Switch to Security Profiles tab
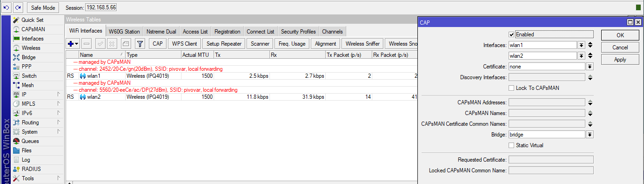The image size is (644, 184). 298,32
